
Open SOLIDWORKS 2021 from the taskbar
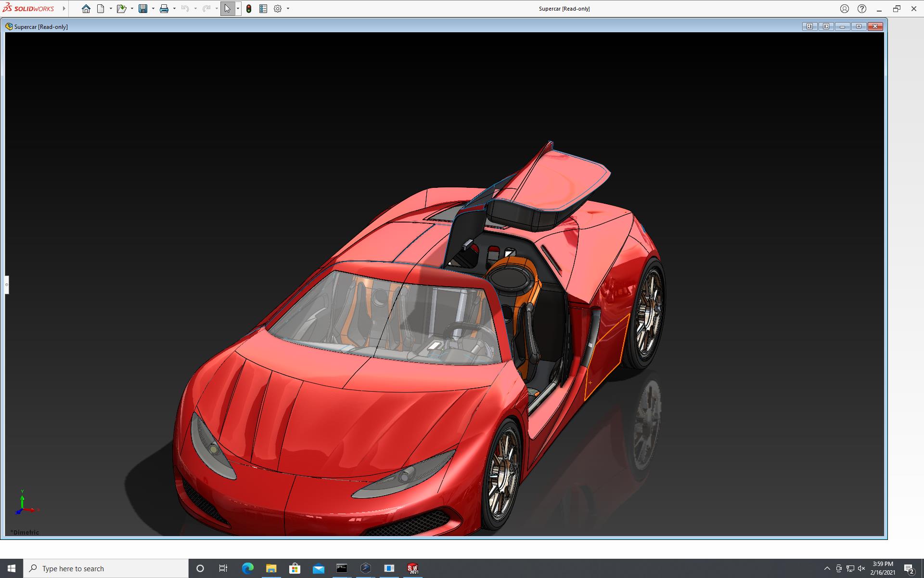tap(412, 568)
